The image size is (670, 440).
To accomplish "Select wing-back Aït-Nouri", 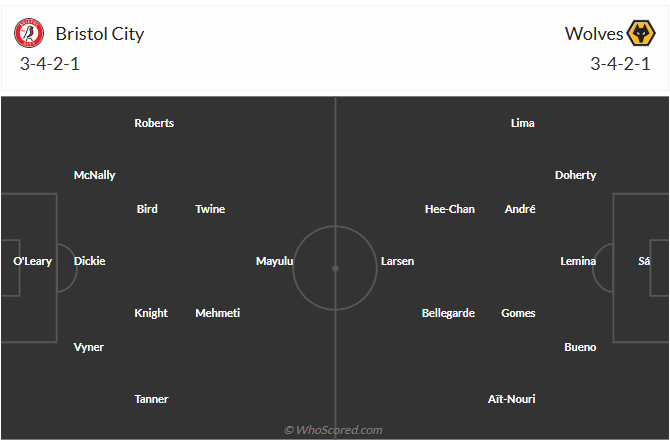I will 511,399.
